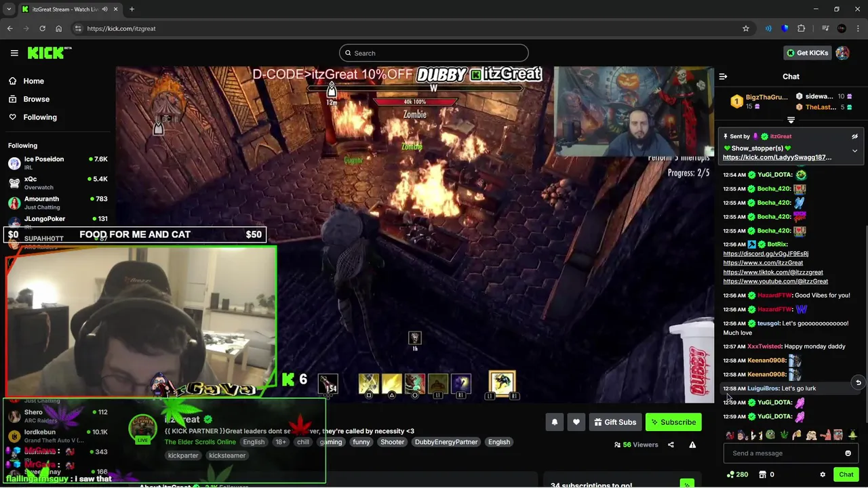Report the stream with warning icon
868x488 pixels.
click(692, 445)
